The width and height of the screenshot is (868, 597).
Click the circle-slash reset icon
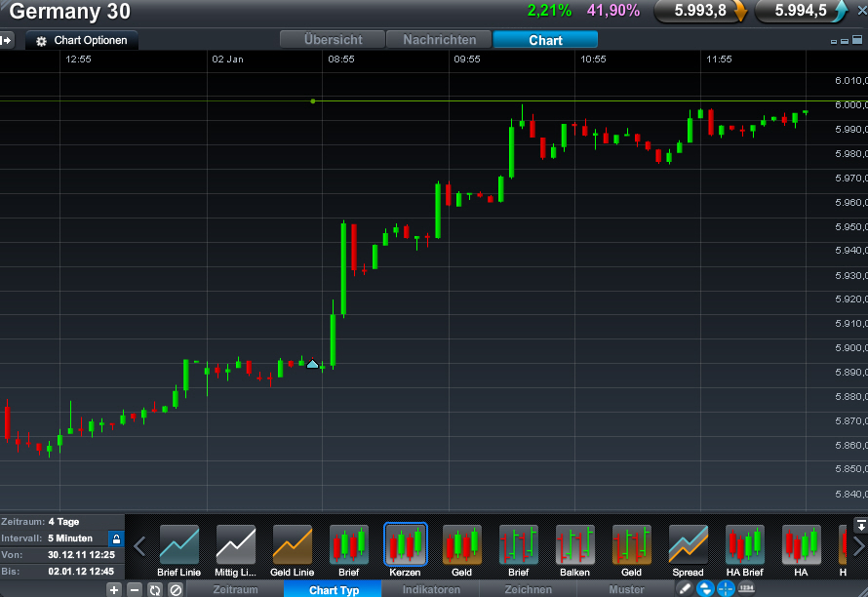(176, 590)
